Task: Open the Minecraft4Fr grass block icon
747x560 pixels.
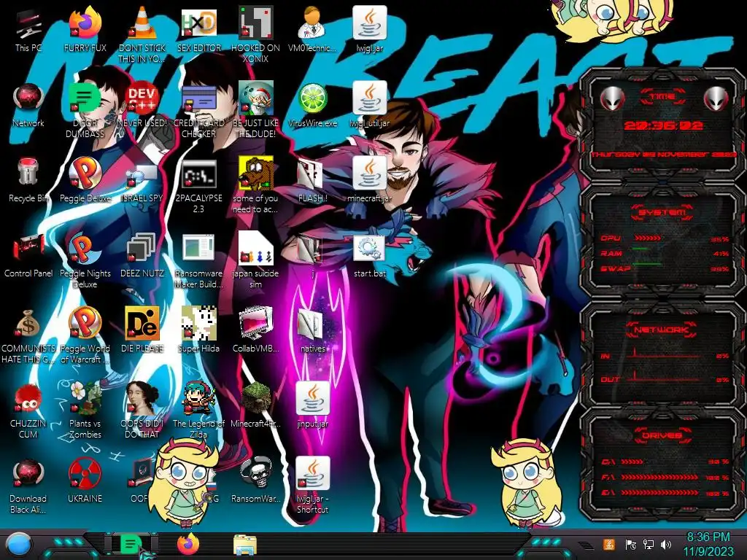Action: 256,398
